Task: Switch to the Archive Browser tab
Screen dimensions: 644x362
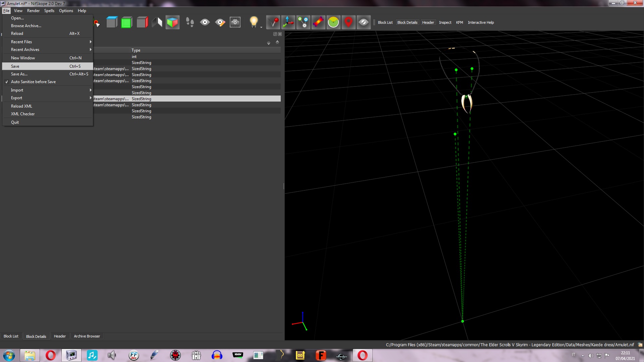Action: coord(87,336)
